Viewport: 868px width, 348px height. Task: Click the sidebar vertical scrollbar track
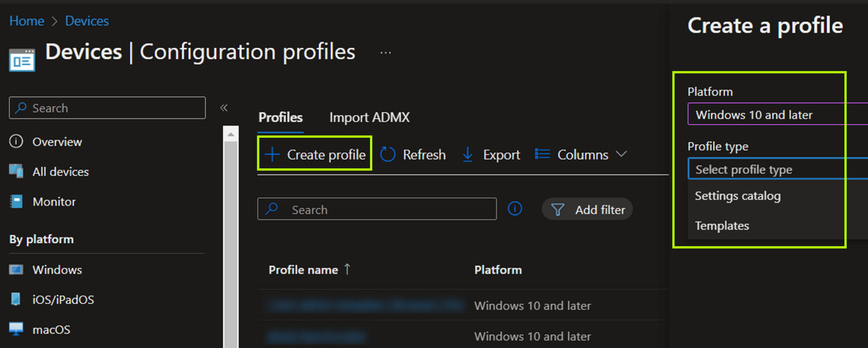point(231,245)
